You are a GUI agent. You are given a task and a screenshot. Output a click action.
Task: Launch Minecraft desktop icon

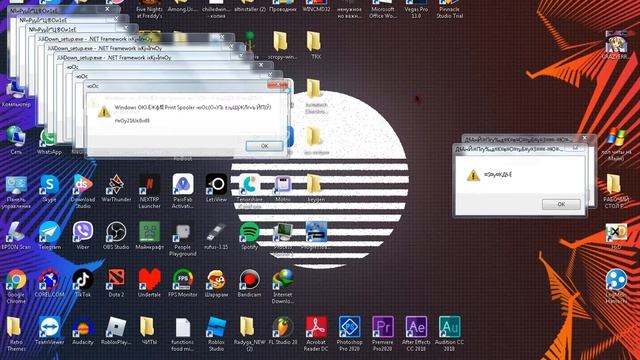point(149,232)
